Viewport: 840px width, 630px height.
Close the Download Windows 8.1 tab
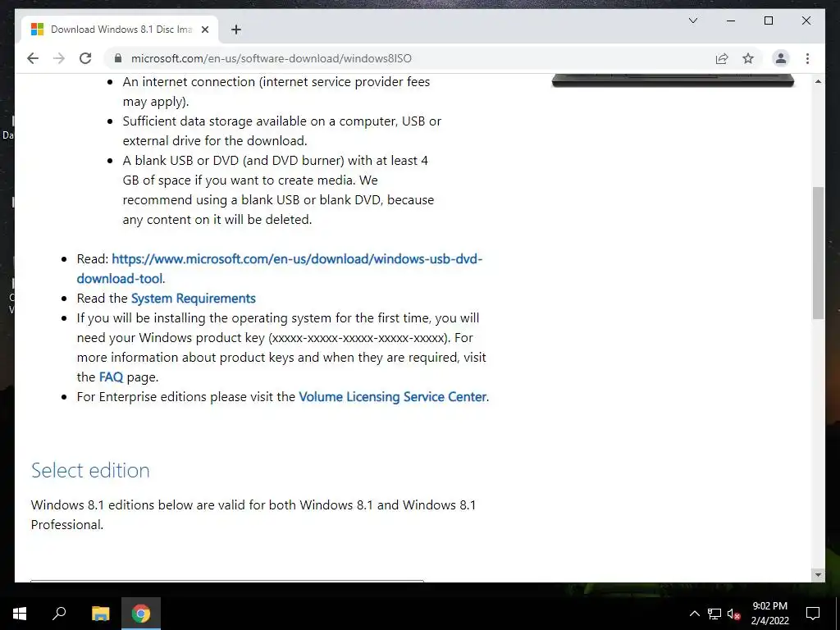(204, 30)
